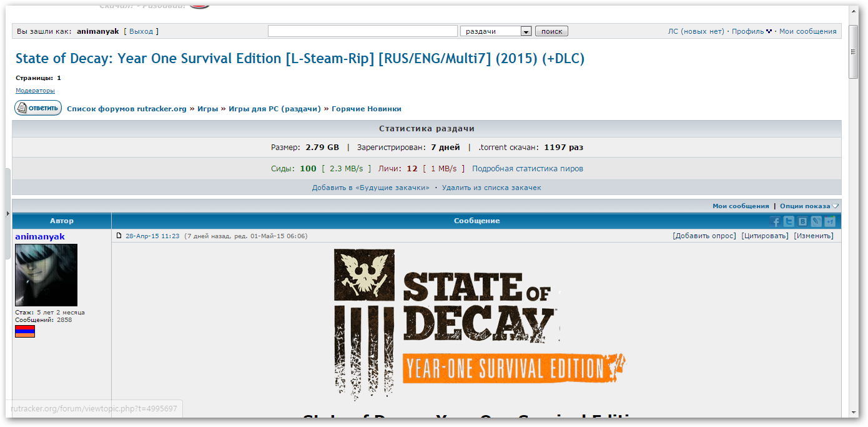The width and height of the screenshot is (868, 427).
Task: Share the topic on Facebook
Action: (775, 221)
